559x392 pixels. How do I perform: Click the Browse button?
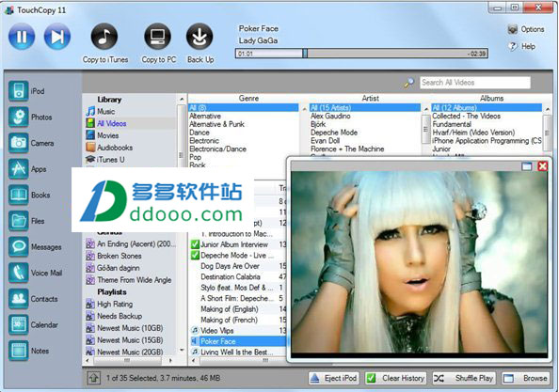(x=525, y=378)
